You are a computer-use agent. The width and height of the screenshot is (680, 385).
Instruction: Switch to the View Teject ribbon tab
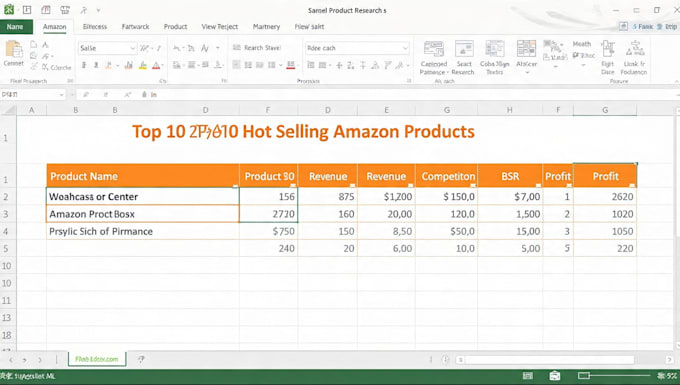219,27
